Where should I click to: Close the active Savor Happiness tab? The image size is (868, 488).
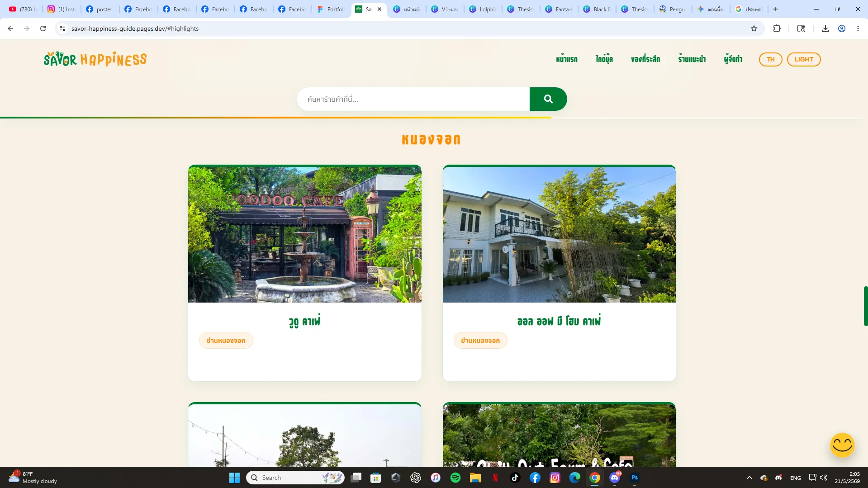[379, 9]
